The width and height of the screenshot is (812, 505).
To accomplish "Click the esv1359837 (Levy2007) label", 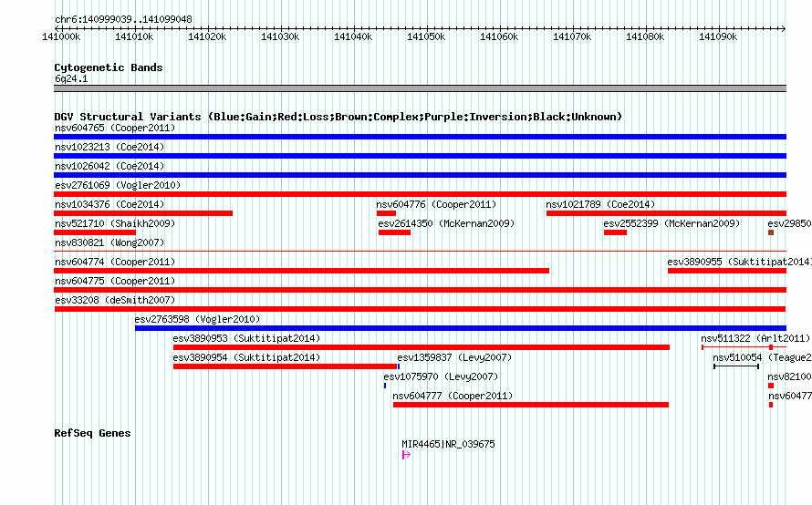I will click(454, 357).
